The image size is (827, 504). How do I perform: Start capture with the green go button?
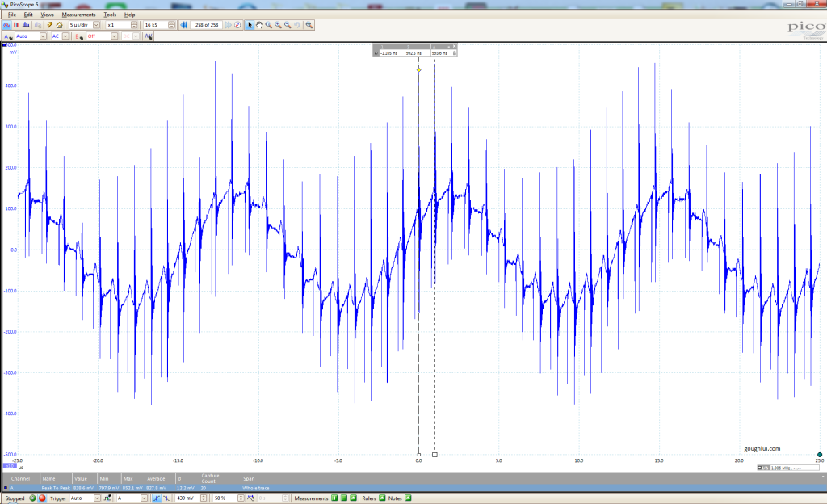pyautogui.click(x=32, y=498)
